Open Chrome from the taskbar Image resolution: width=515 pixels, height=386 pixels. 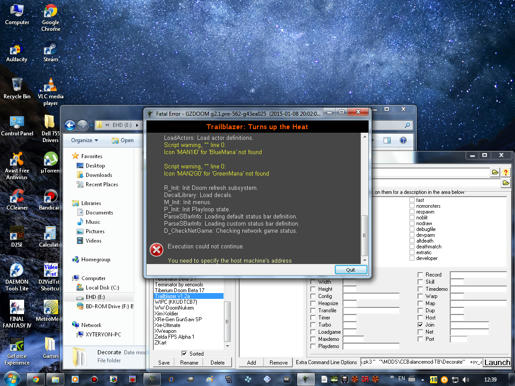pos(35,379)
